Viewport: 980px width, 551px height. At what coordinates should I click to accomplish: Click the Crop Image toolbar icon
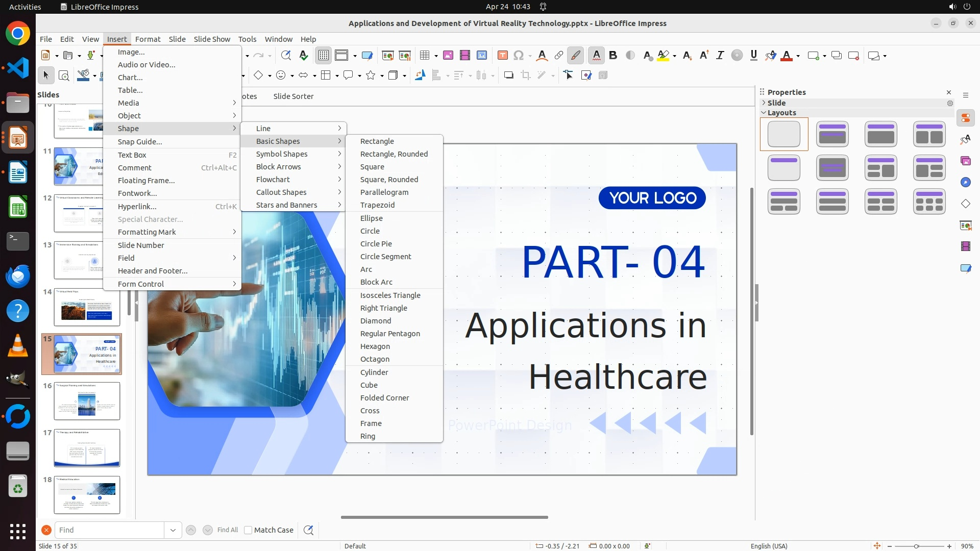click(x=525, y=76)
